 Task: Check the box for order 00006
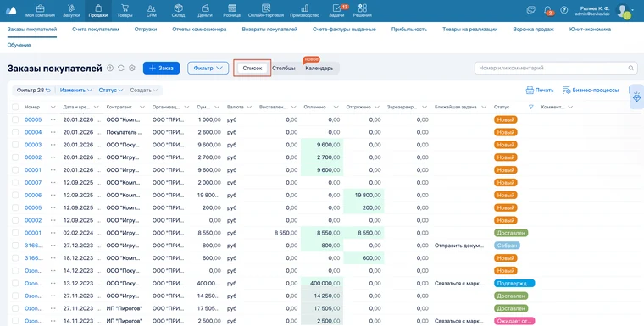click(15, 195)
